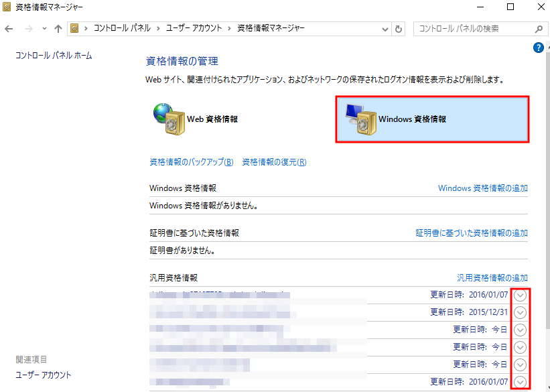
Task: Click 汎用資格情報の追加 link
Action: tap(492, 278)
